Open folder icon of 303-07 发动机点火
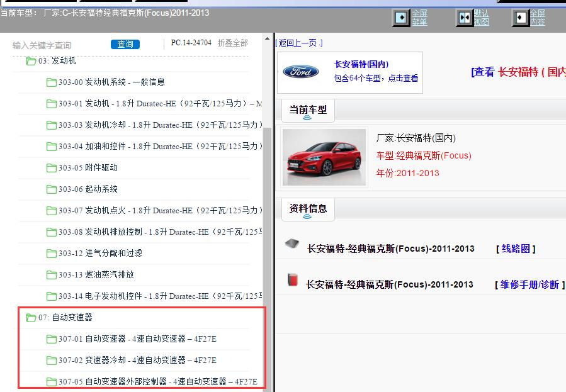The image size is (566, 392). coord(51,211)
